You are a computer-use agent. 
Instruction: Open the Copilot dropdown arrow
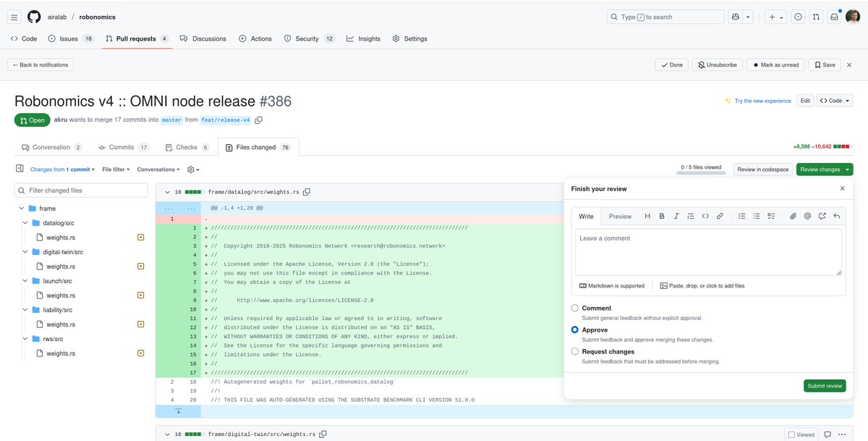pyautogui.click(x=749, y=17)
